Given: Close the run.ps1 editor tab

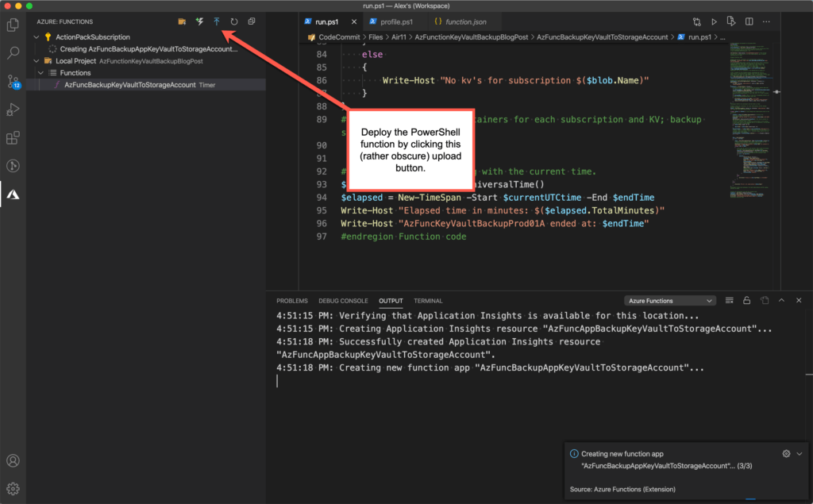Looking at the screenshot, I should tap(354, 21).
